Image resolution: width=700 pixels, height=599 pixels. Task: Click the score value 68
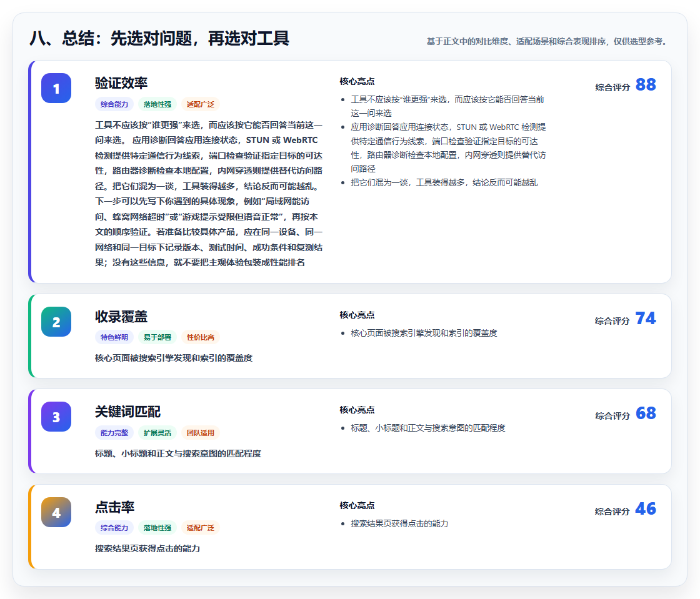(646, 413)
